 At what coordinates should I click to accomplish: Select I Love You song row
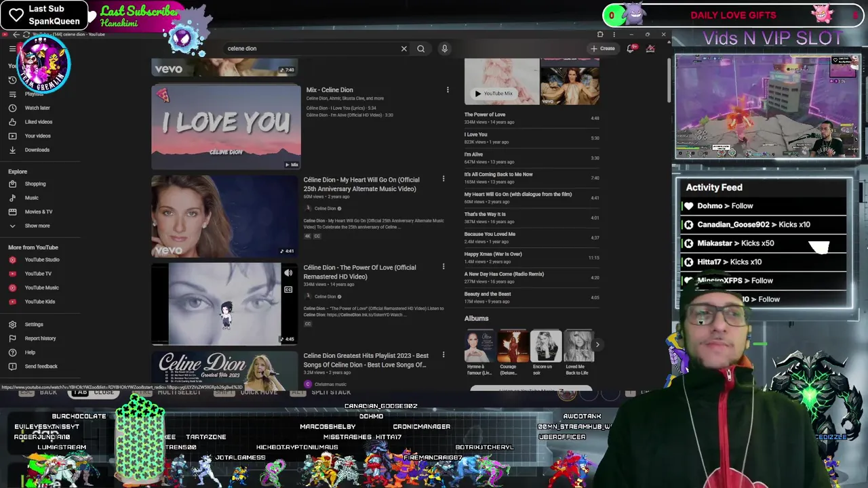[532, 138]
